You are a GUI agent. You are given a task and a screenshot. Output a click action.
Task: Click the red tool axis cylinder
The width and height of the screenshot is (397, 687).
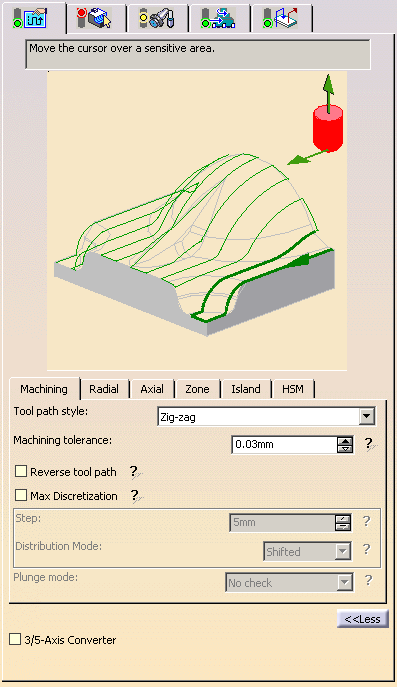[328, 128]
